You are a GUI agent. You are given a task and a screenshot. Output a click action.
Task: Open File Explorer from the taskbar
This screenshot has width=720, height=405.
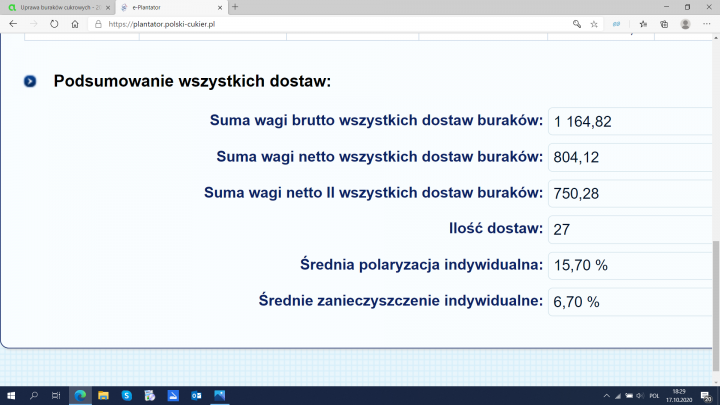103,396
